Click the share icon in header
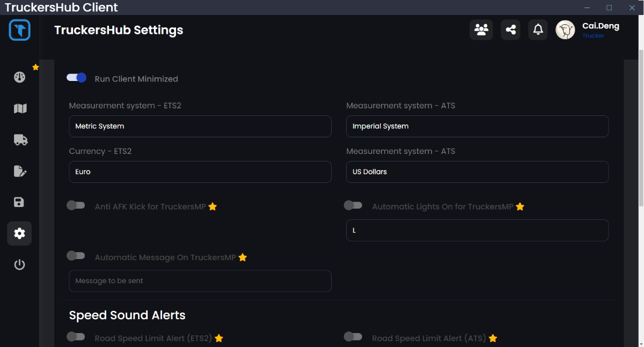Screen dimensions: 644x347 510,30
